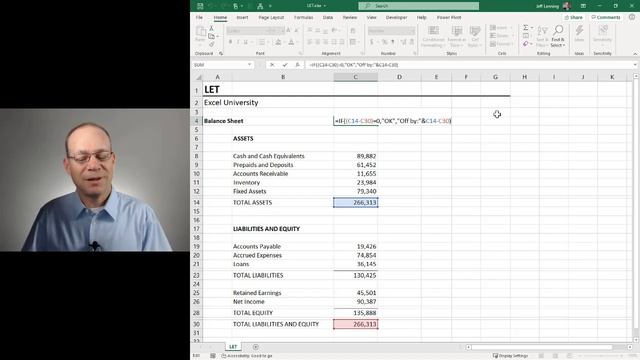
Task: Click Display Settings in the status bar
Action: coord(511,356)
